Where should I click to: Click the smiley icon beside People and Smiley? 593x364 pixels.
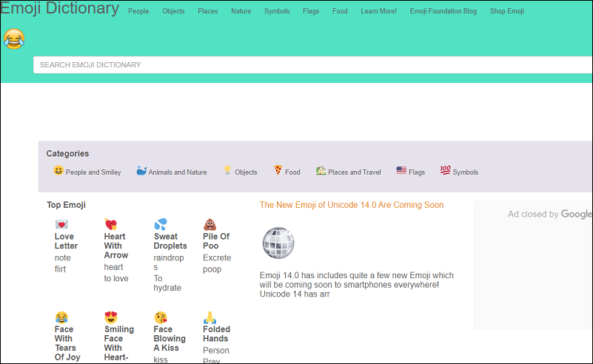(58, 170)
